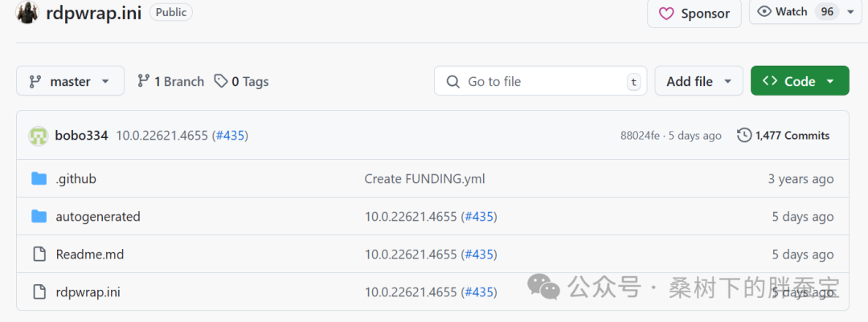868x322 pixels.
Task: Click the Readme.md file icon
Action: click(39, 254)
